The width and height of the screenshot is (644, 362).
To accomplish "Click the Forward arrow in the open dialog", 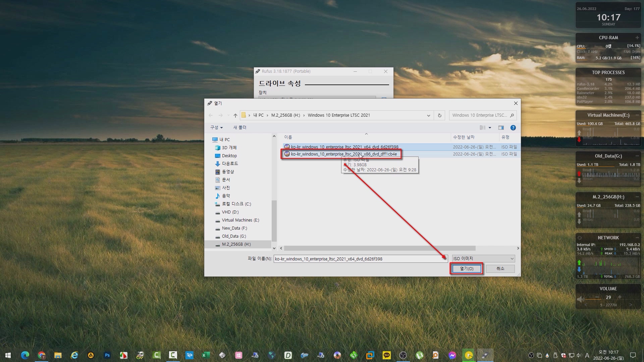I will [220, 115].
